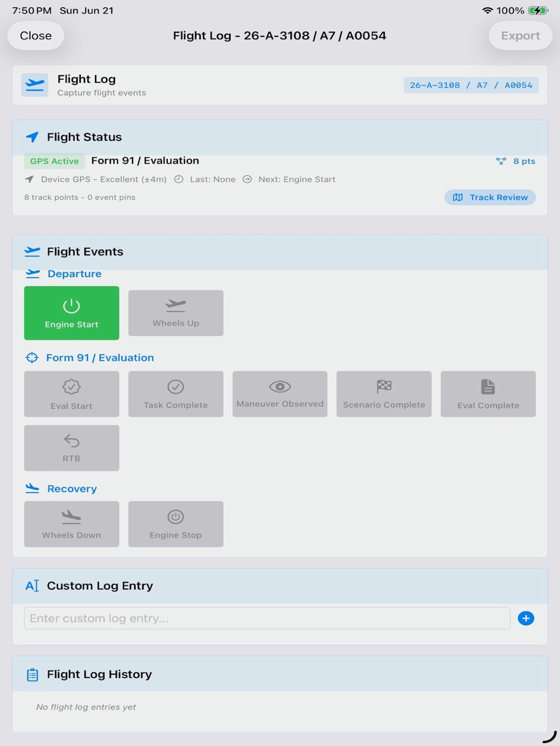Tap the Wheels Up event button
This screenshot has height=746, width=560.
pos(176,313)
